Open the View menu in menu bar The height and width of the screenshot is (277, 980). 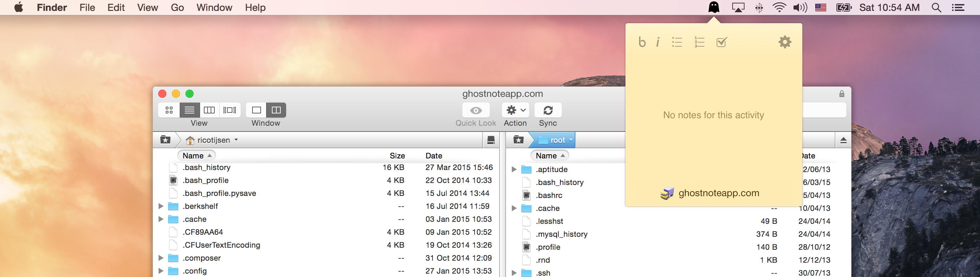(148, 7)
